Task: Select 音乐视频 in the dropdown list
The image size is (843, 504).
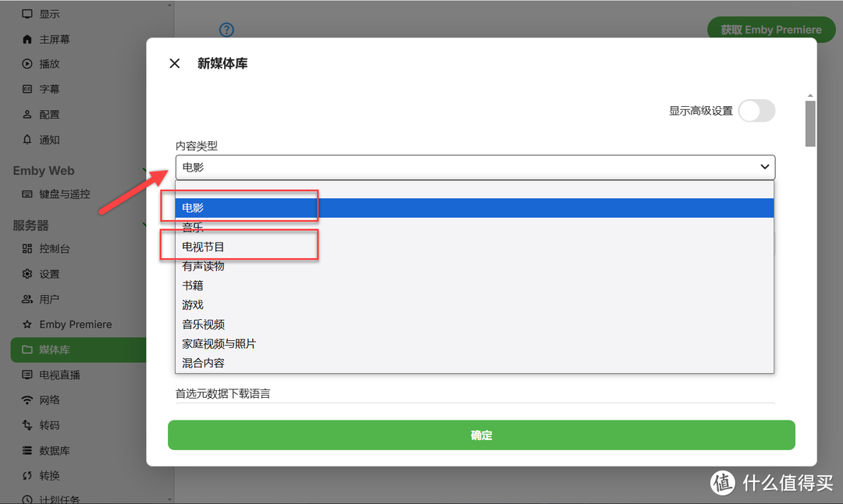Action: 475,324
